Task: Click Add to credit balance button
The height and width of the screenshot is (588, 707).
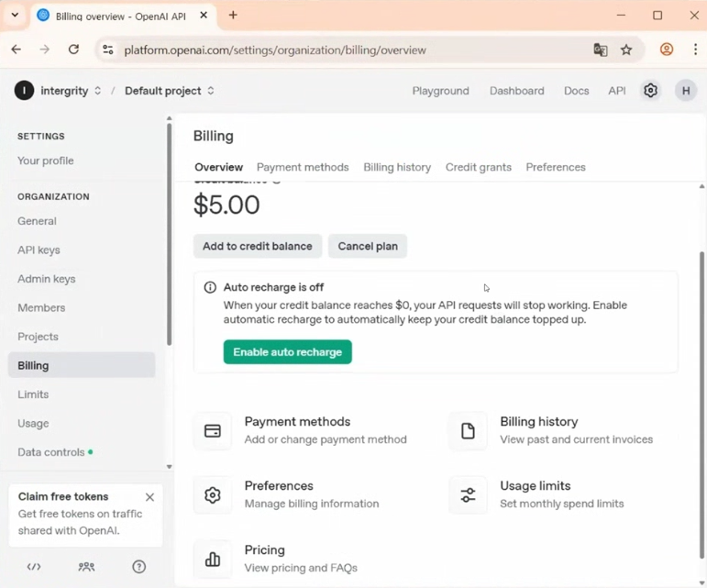Action: coord(258,246)
